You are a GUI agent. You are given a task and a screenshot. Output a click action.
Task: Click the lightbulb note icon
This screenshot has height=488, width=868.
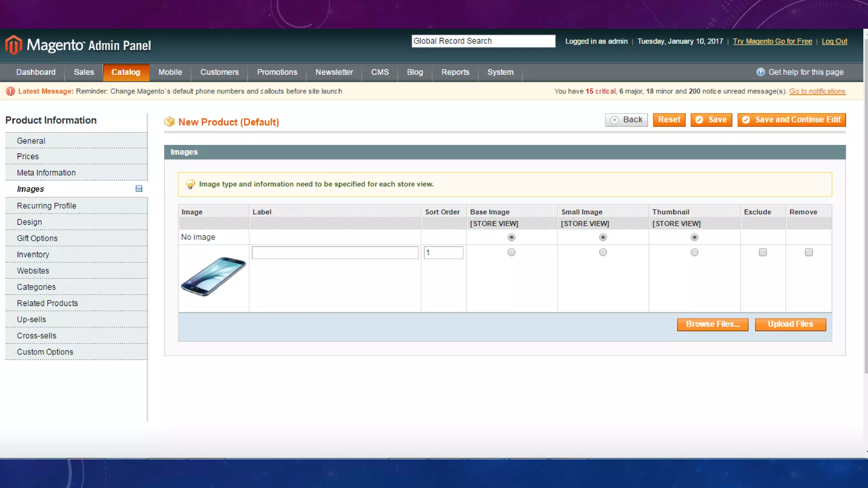190,184
